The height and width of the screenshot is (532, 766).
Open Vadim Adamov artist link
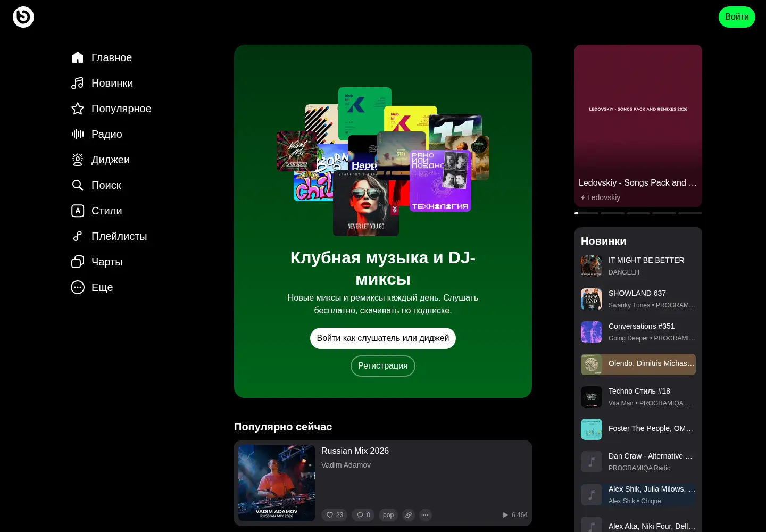[346, 465]
